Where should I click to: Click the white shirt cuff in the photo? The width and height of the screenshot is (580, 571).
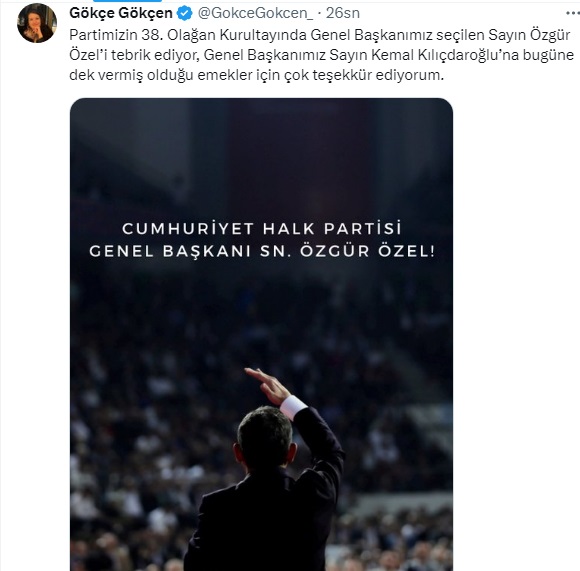tap(293, 407)
